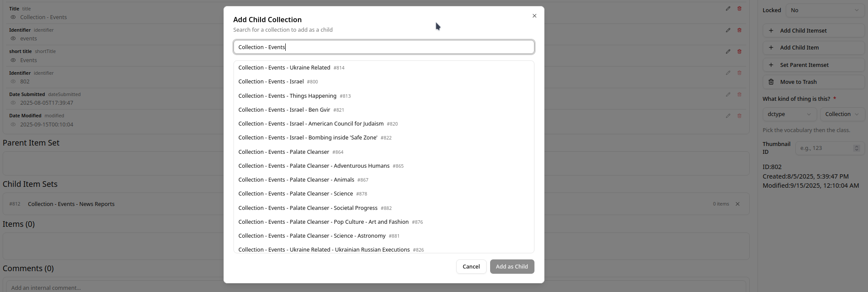
Task: Edit the 'events' identifier pencil icon
Action: point(728,30)
